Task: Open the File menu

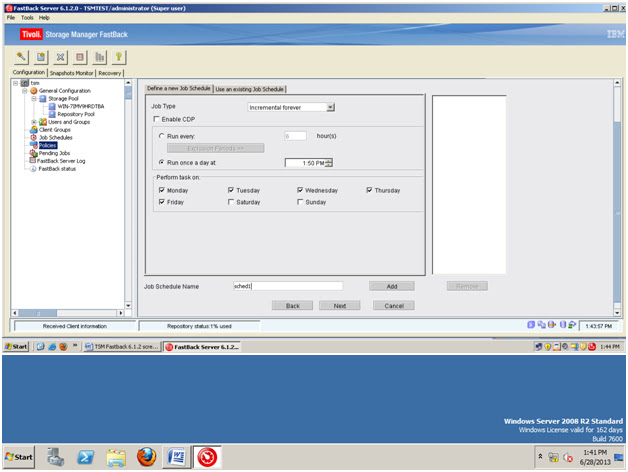Action: [x=11, y=18]
